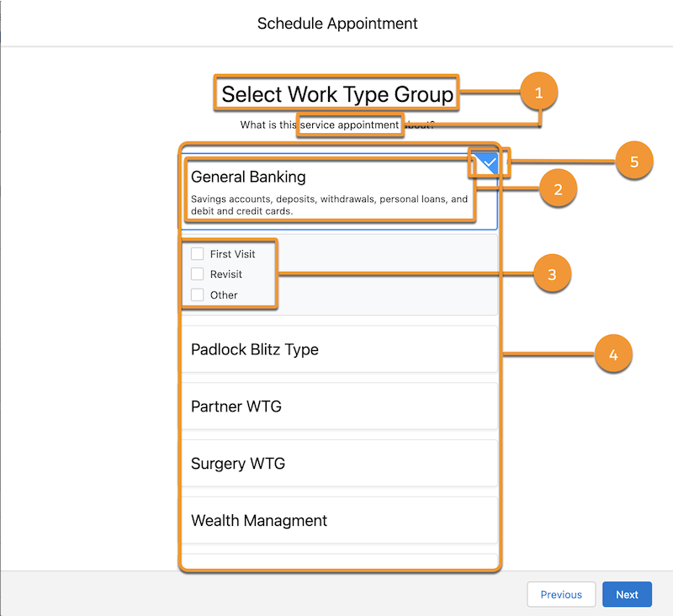Screen dimensions: 673x616
Task: Click annotation badge number 4
Action: point(613,353)
